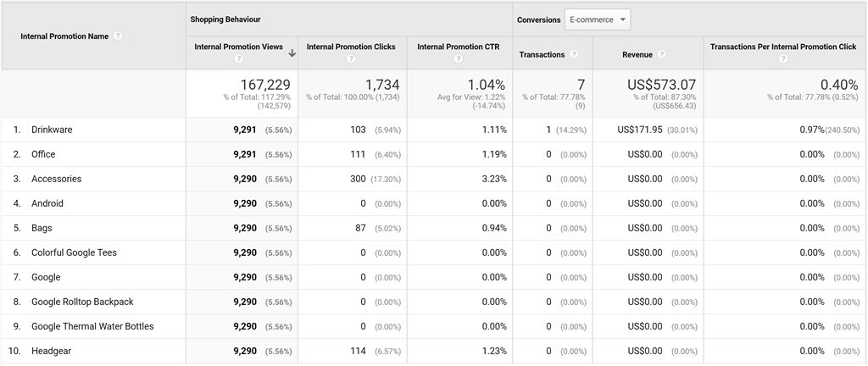868x366 pixels.
Task: Open help icon next to Transactions header
Action: (x=574, y=54)
